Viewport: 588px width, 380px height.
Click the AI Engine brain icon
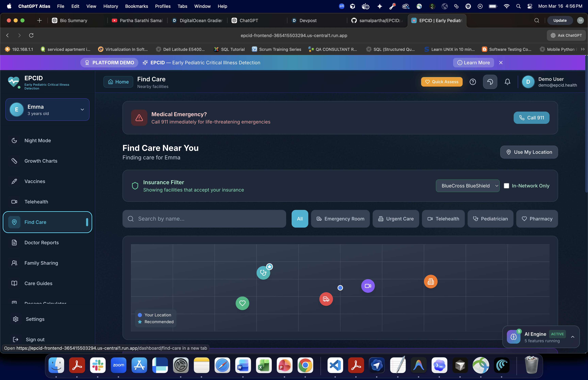pos(513,337)
